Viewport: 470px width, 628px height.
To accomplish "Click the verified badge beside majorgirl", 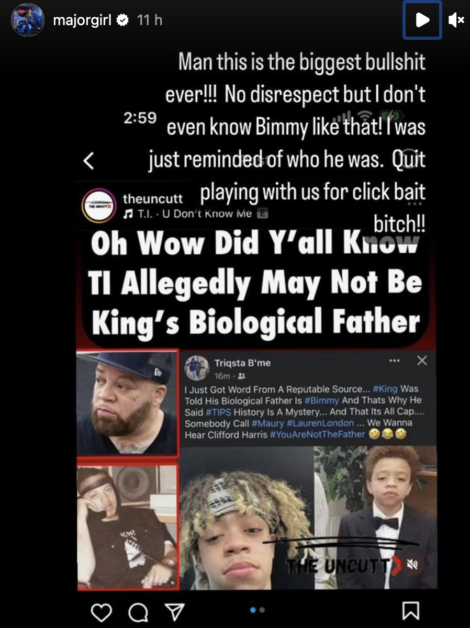I will 122,20.
